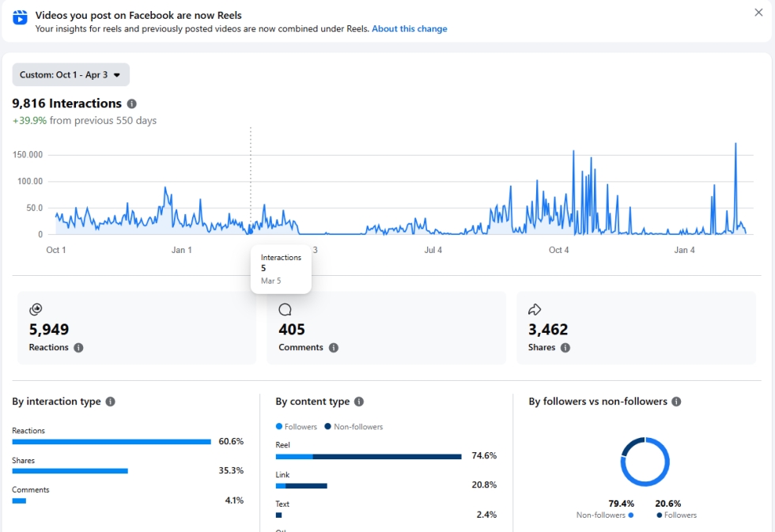The height and width of the screenshot is (532, 775).
Task: Click the Reel bar in content type chart
Action: tap(369, 456)
